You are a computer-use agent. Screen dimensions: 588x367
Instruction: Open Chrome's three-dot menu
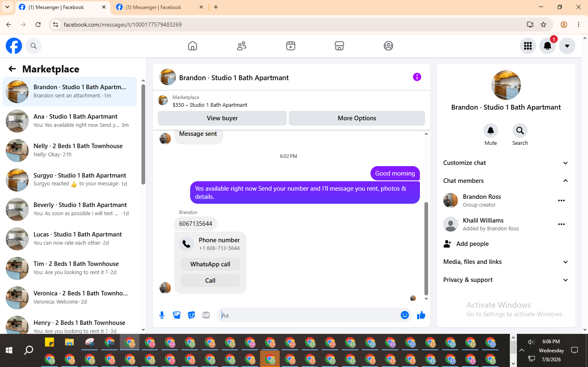(579, 25)
